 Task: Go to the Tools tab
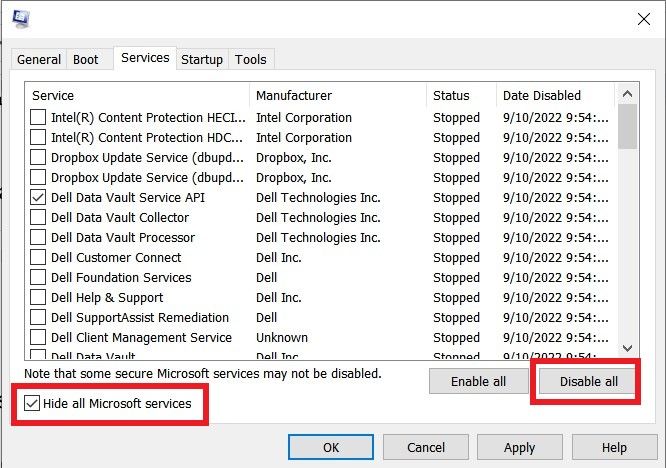tap(250, 59)
